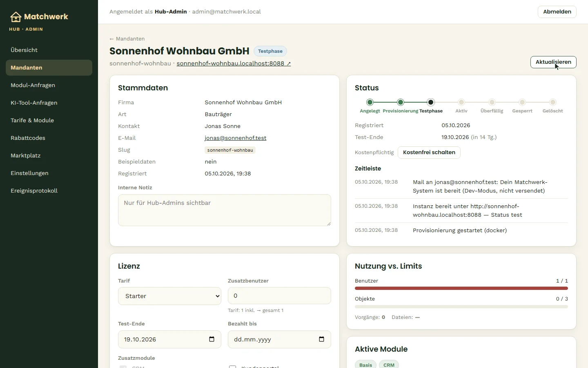
Task: Go to Einstellungen in the sidebar
Action: coord(49,173)
